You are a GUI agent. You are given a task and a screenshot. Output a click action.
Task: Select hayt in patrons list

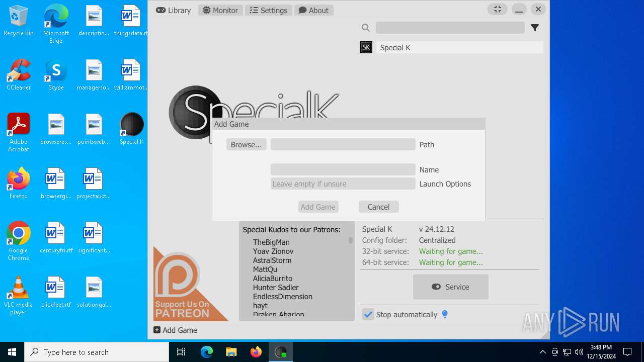[260, 306]
